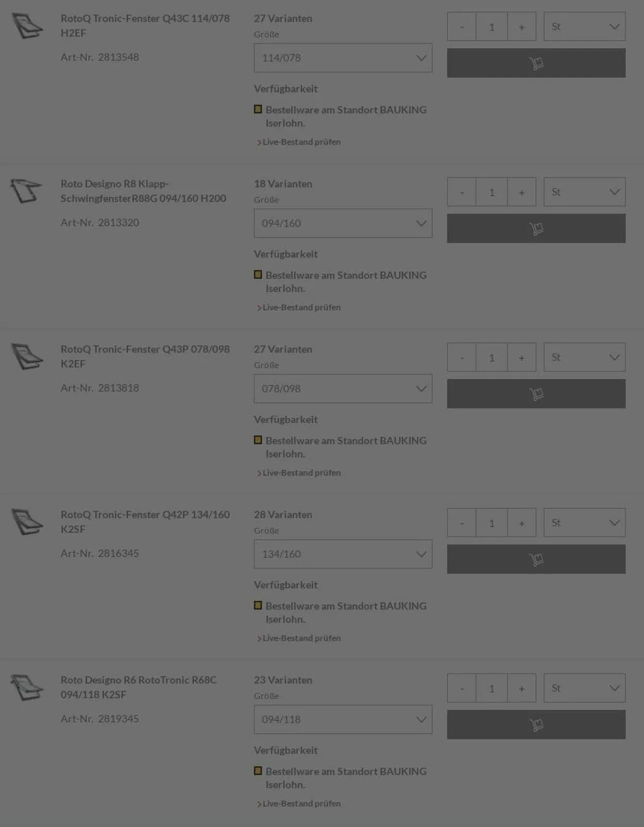Open Roto Designo R8 Klapp-Schwingfenster product title

point(143,191)
